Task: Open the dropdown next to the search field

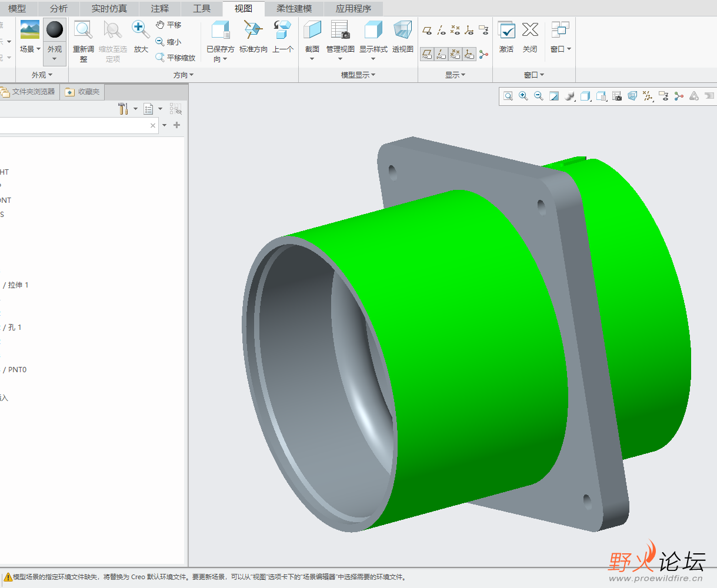Action: coord(165,125)
